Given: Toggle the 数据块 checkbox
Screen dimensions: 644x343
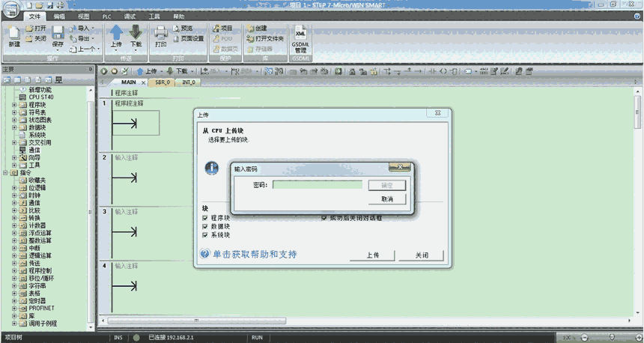Looking at the screenshot, I should (x=205, y=226).
